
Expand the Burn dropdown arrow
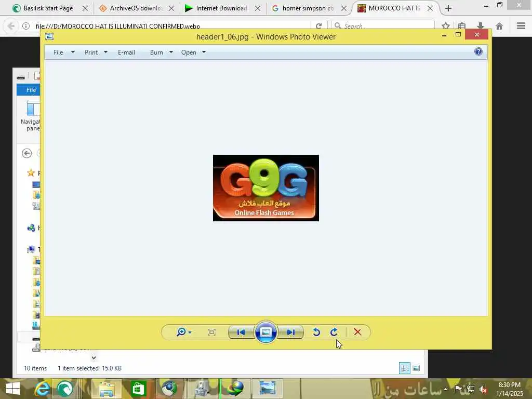click(x=171, y=52)
